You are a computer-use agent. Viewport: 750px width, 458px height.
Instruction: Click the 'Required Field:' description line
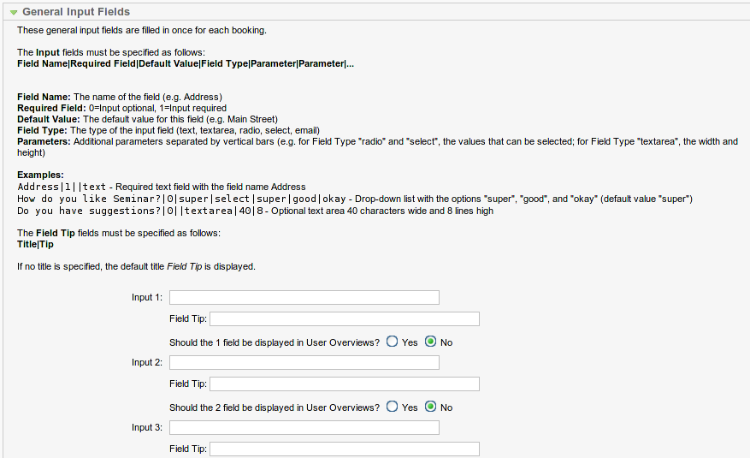coord(122,108)
